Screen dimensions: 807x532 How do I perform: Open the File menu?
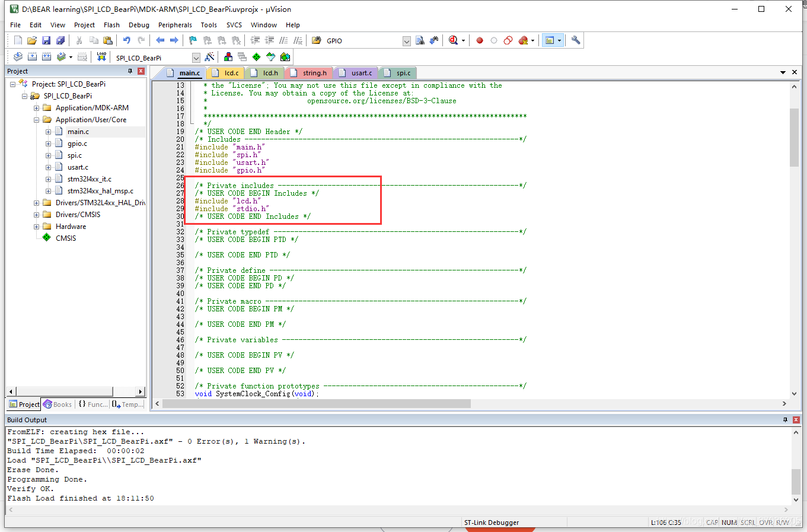(x=15, y=25)
